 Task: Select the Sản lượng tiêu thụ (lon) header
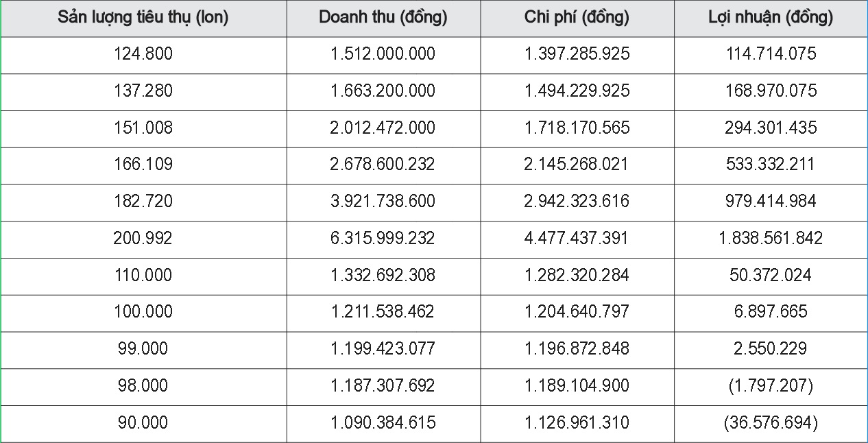(143, 18)
